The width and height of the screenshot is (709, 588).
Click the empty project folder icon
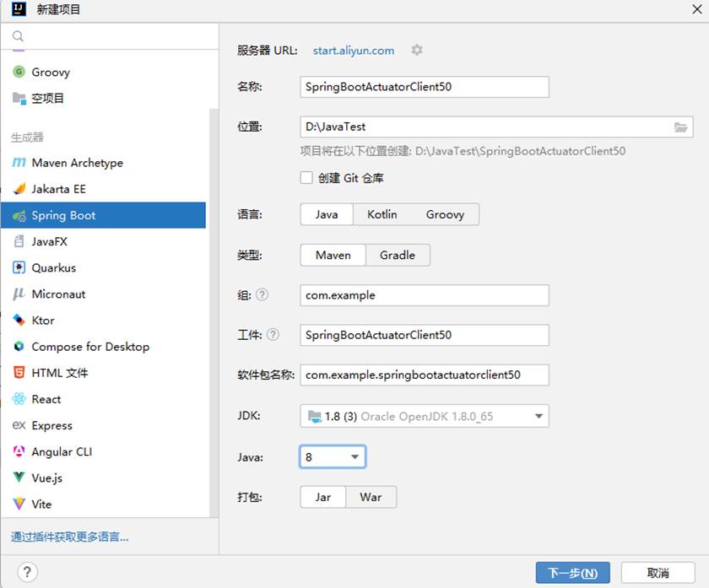pos(19,98)
